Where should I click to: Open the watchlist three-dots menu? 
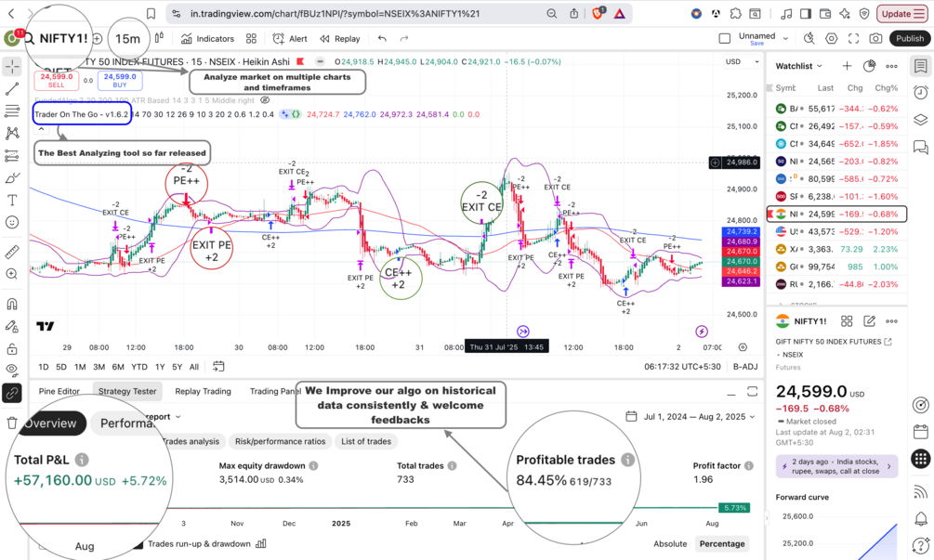(891, 66)
